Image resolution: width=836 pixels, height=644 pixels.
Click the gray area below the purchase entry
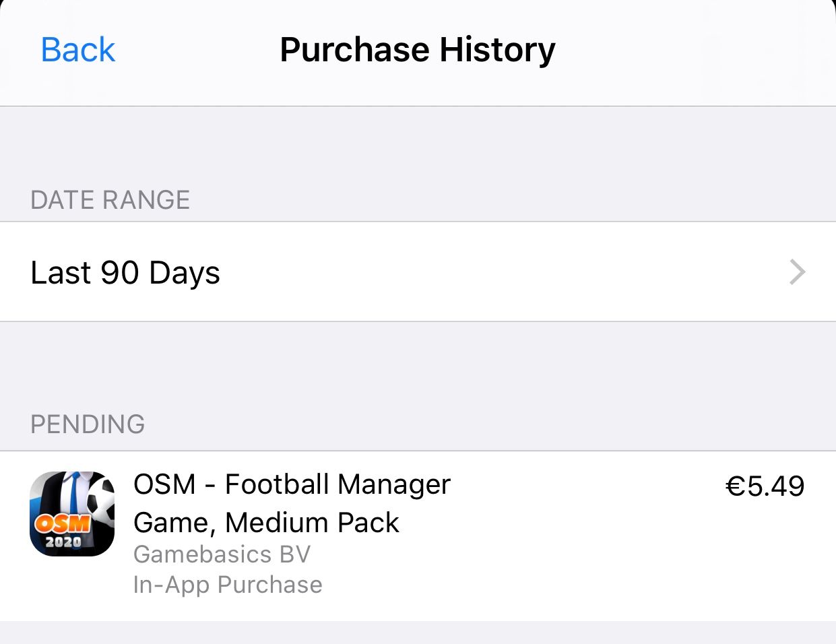[418, 633]
